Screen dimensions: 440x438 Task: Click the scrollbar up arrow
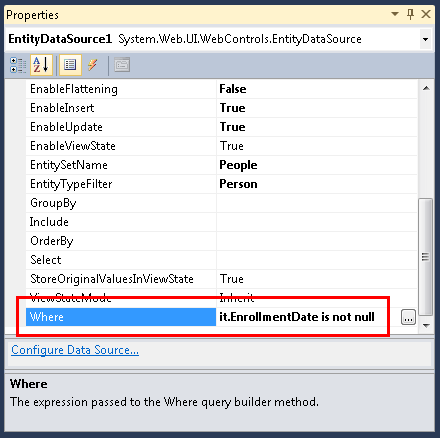[426, 88]
